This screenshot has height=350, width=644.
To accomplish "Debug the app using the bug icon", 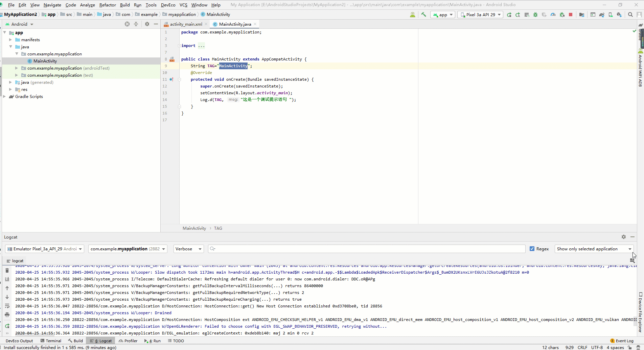I will (x=535, y=15).
